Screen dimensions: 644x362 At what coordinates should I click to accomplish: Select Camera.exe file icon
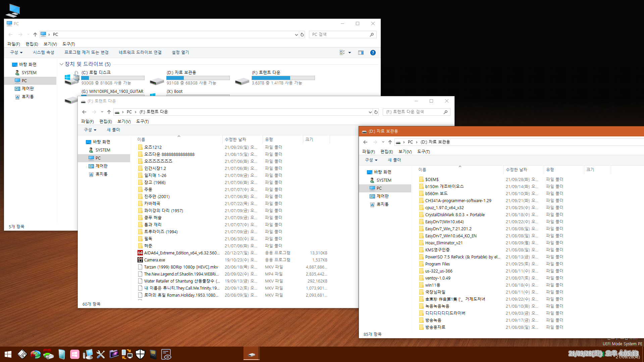coord(140,260)
